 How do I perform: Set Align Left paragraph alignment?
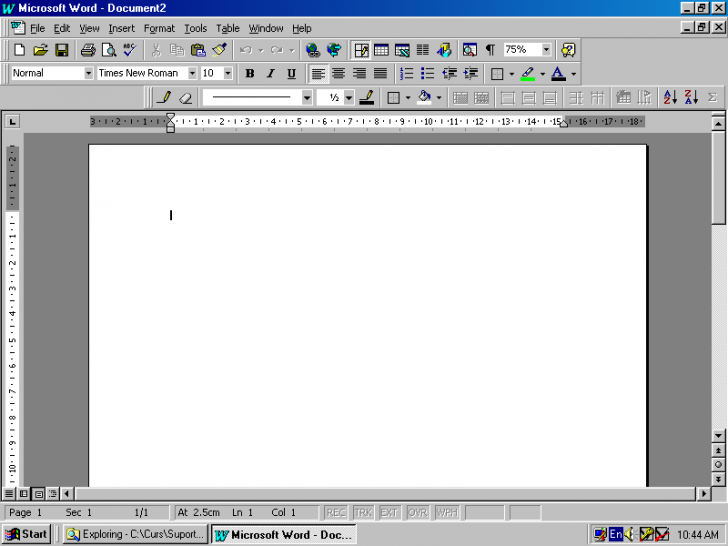(318, 73)
